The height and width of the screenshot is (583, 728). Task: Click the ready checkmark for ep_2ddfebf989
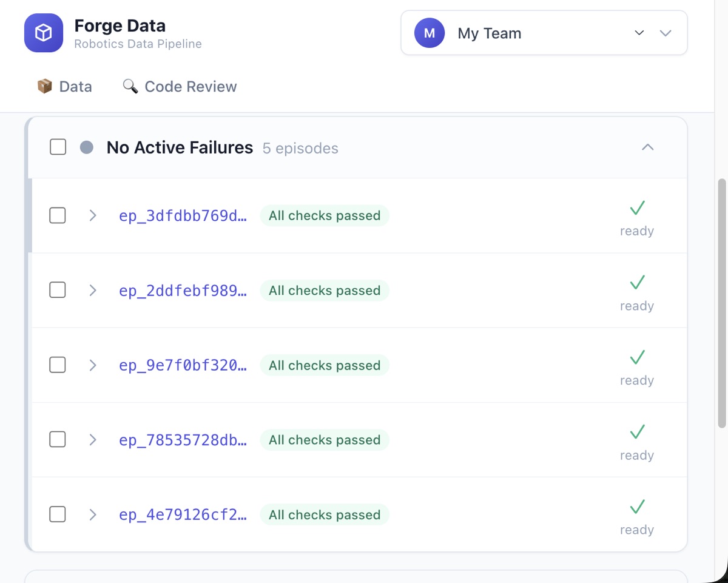pyautogui.click(x=637, y=283)
